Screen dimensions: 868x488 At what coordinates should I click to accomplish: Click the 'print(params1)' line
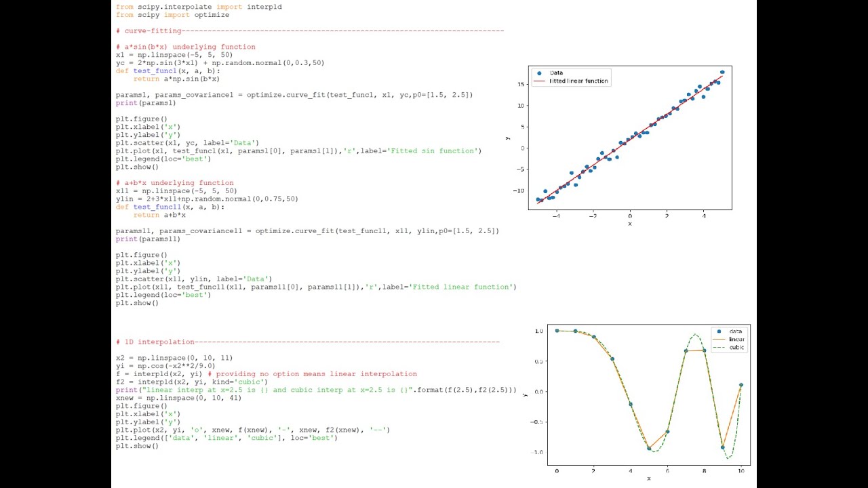[x=146, y=103]
